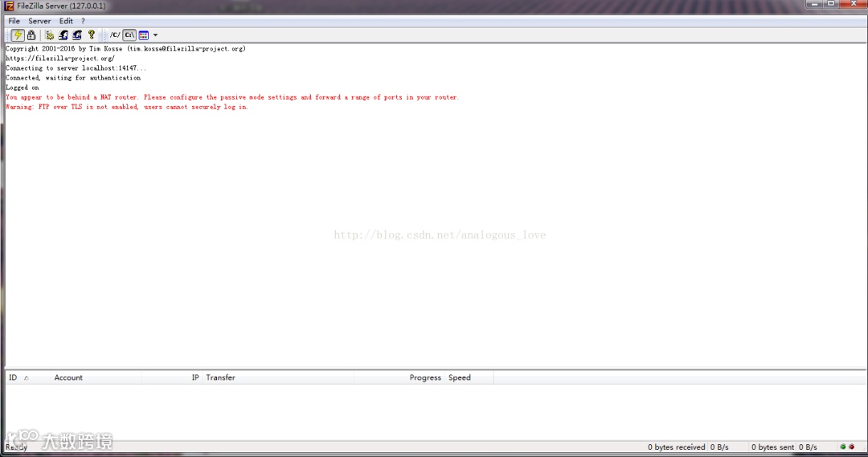Switch to C:\ path display
868x457 pixels.
coord(129,35)
